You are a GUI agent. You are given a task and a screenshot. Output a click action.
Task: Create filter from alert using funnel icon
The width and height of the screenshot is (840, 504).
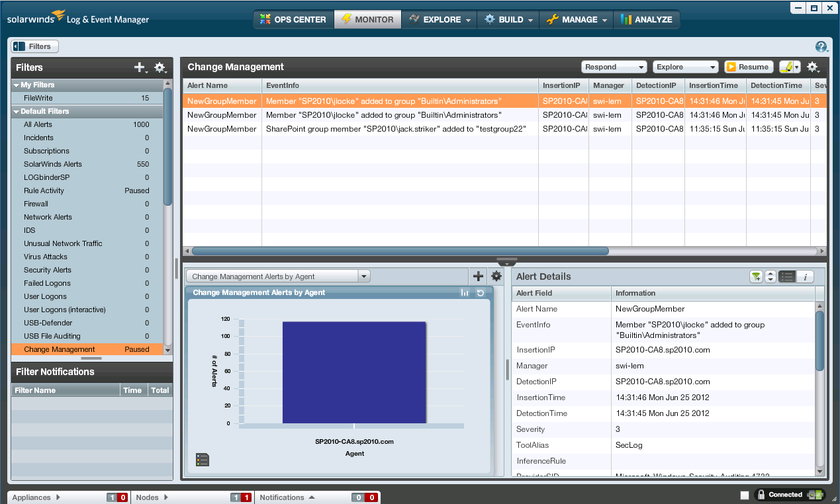756,277
